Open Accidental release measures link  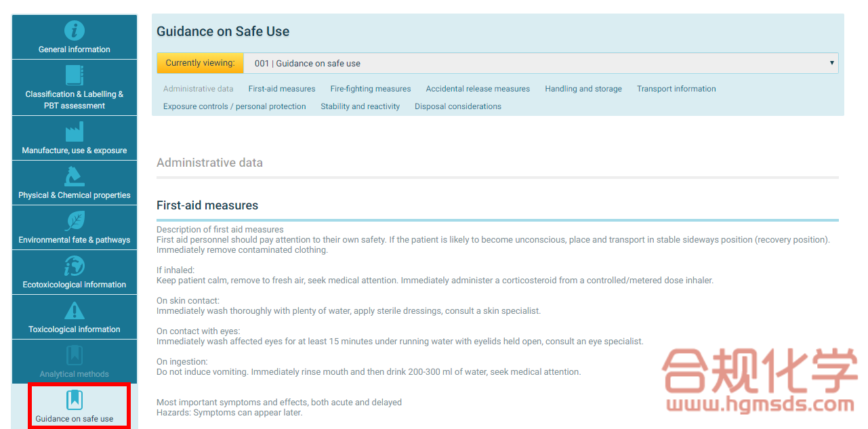point(478,89)
